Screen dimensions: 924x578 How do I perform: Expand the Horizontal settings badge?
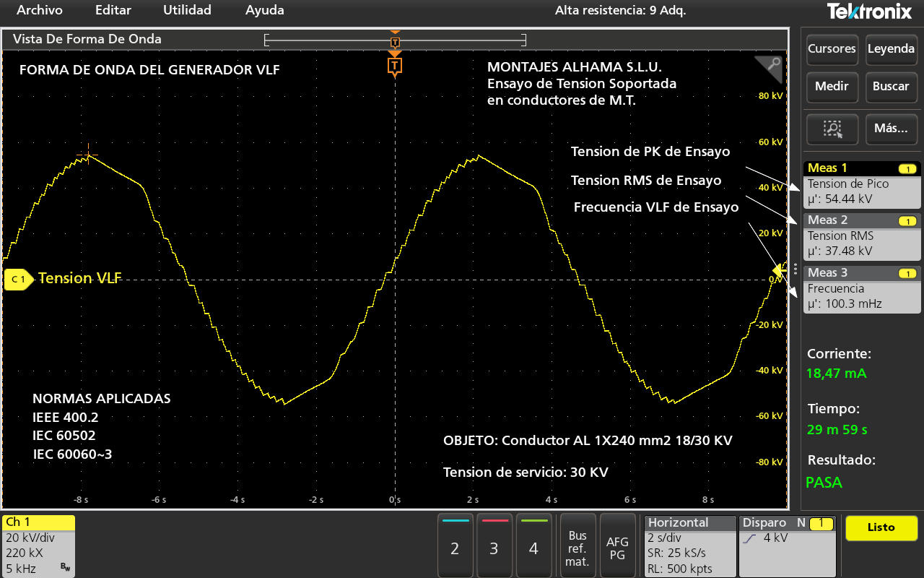pos(689,545)
